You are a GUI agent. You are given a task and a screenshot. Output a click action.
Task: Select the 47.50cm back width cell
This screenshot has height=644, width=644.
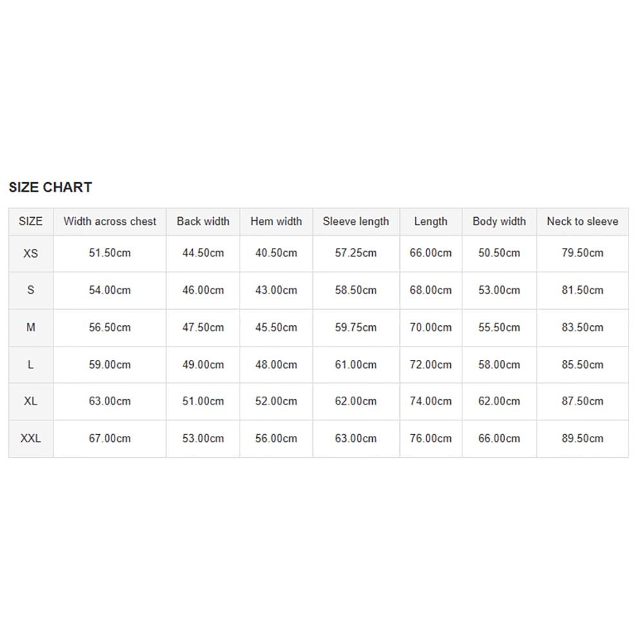[203, 328]
